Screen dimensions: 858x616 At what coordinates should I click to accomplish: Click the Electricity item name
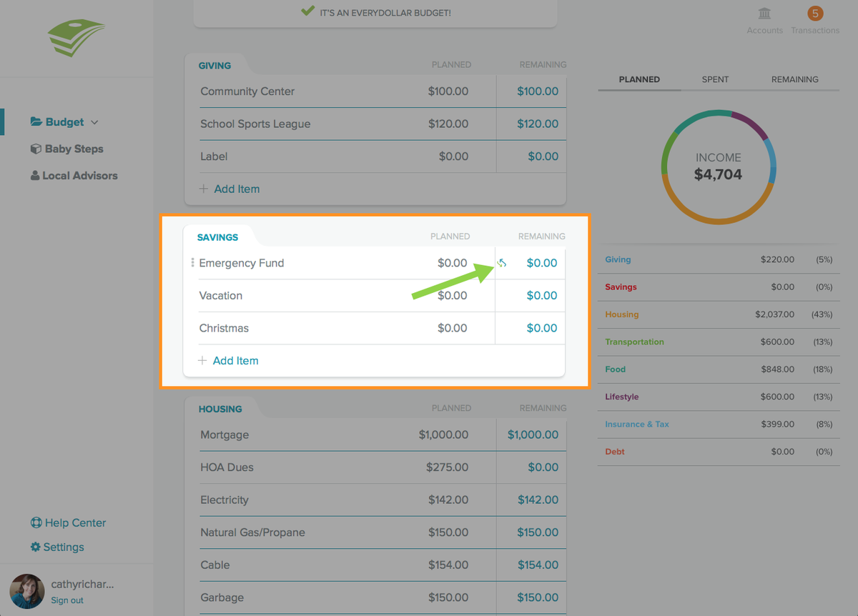(x=225, y=500)
